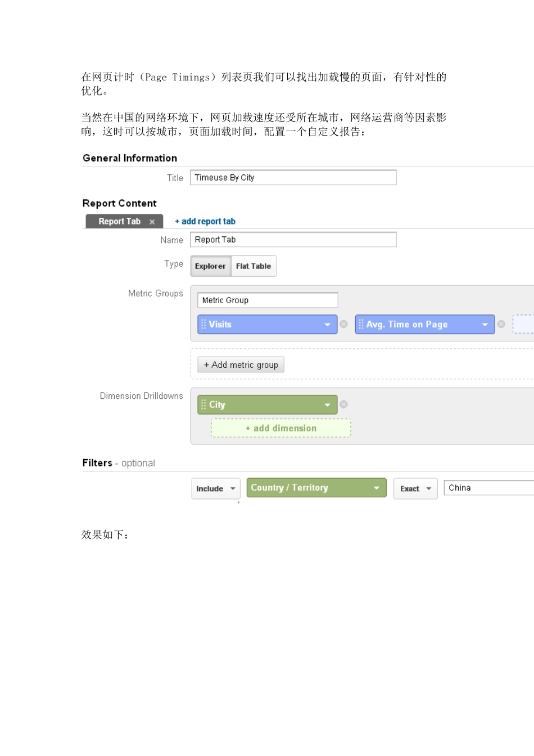Image resolution: width=534 pixels, height=756 pixels.
Task: Click the Filters - optional heading
Action: (119, 463)
